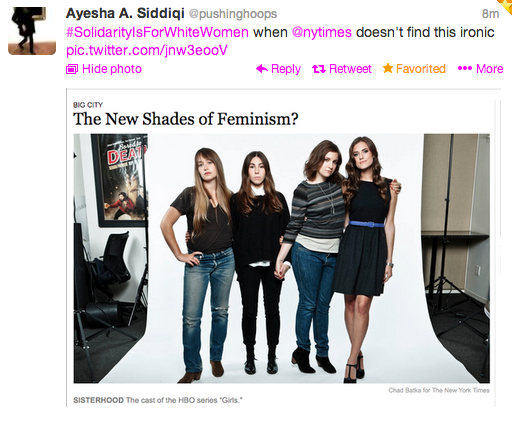Click the Retweet text label
Viewport: 512px width, 421px height.
pos(350,69)
